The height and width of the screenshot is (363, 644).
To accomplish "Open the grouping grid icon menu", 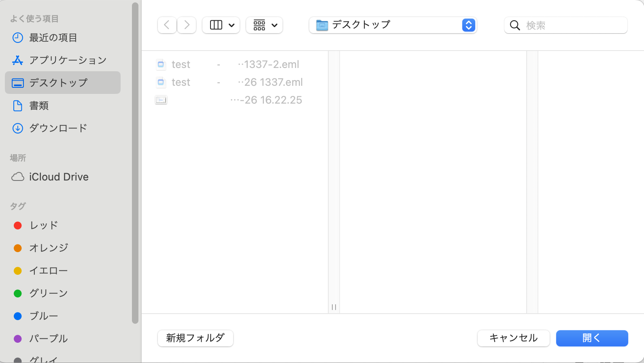I will [x=259, y=25].
